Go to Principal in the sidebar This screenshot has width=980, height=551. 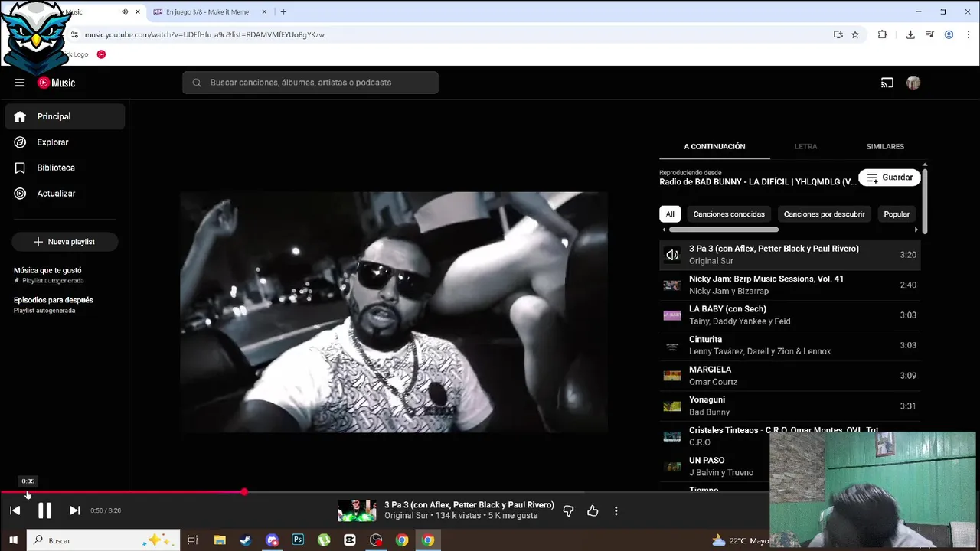(65, 116)
